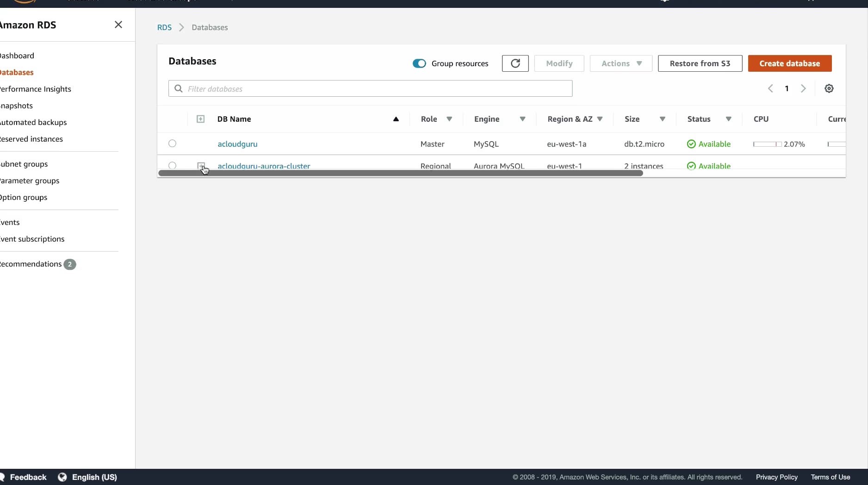Open the Size column filter dropdown
The height and width of the screenshot is (485, 868).
(663, 119)
